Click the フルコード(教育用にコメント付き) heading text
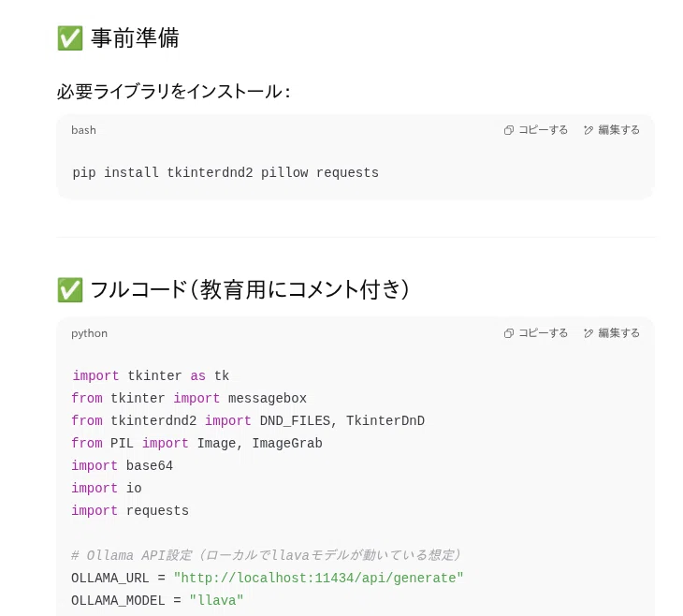 tap(250, 289)
